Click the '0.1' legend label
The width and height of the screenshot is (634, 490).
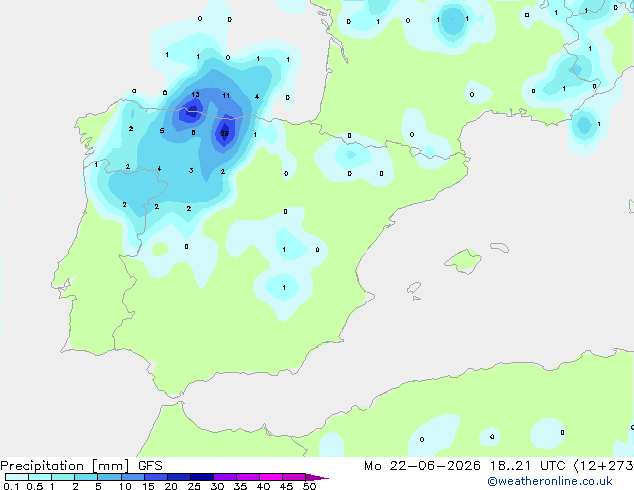pos(11,486)
